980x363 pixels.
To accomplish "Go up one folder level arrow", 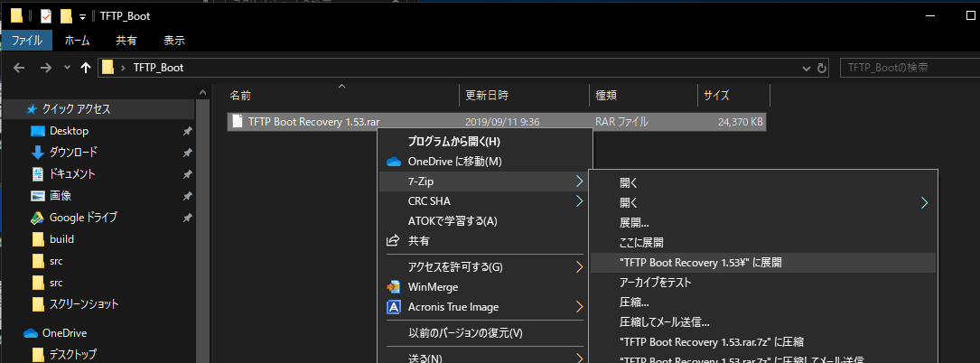I will [86, 68].
